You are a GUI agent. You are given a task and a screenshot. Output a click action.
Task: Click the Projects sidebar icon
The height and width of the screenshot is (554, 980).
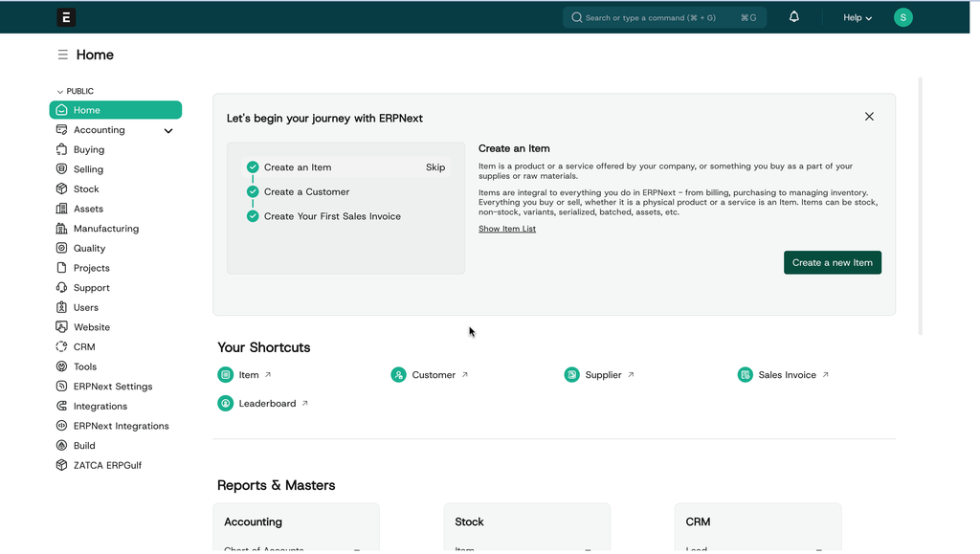(61, 268)
